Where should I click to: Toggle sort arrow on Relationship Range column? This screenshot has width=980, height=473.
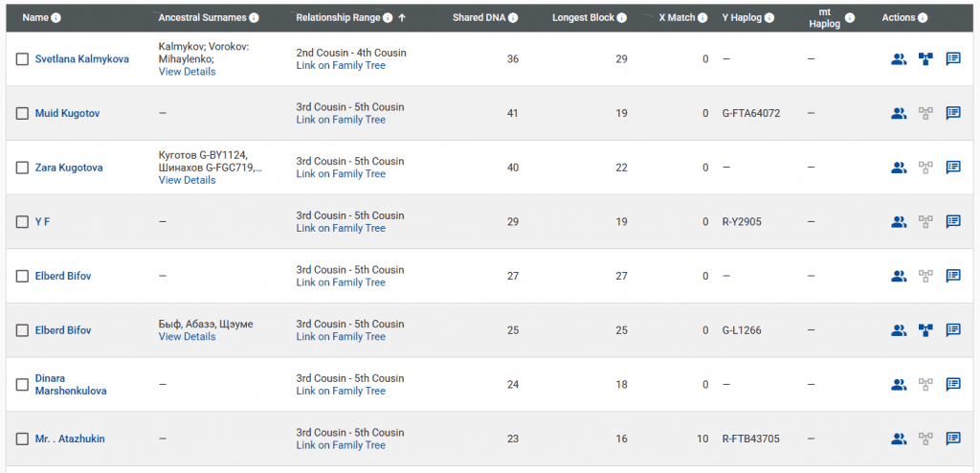click(402, 17)
